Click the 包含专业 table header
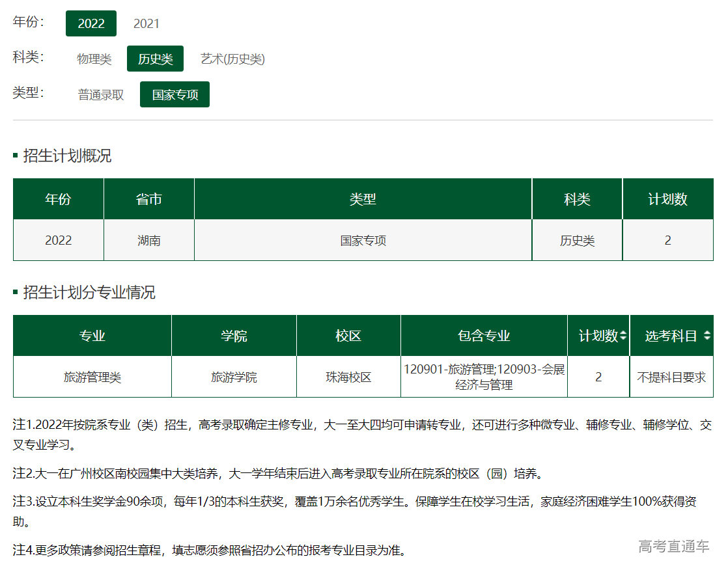 pos(483,335)
